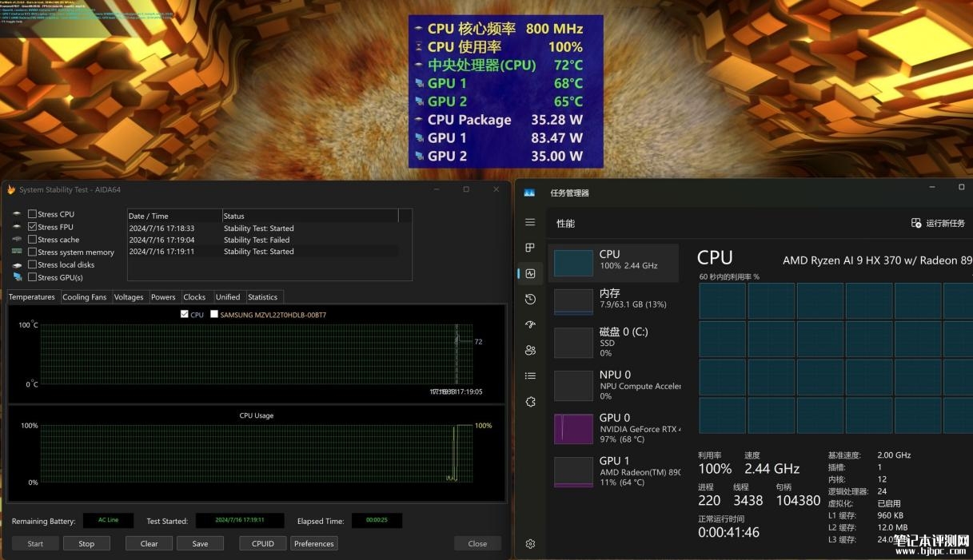Open Processes page in Task Manager sidebar
This screenshot has height=560, width=973.
point(530,248)
